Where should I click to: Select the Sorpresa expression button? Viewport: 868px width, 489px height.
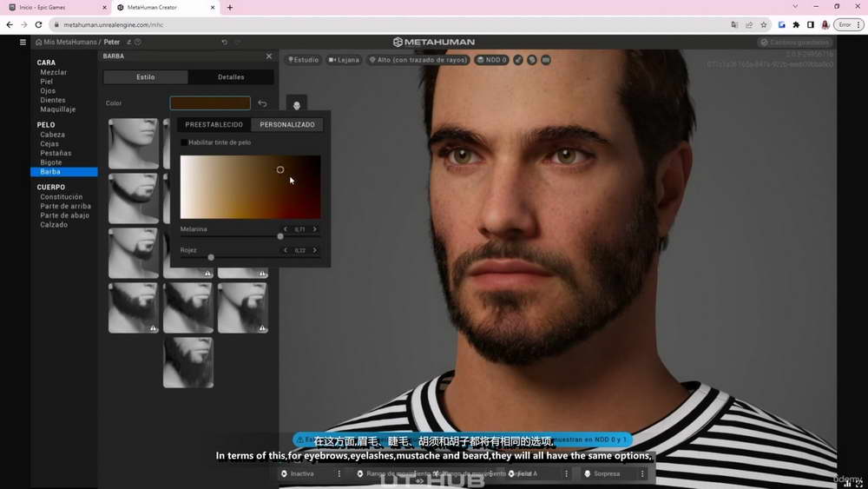pos(602,474)
